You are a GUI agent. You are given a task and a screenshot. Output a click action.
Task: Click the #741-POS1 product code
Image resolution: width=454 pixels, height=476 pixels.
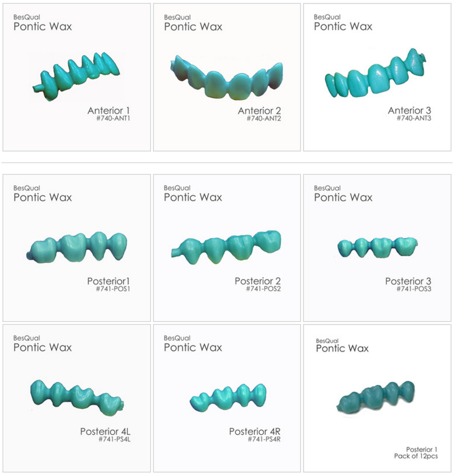pyautogui.click(x=113, y=289)
